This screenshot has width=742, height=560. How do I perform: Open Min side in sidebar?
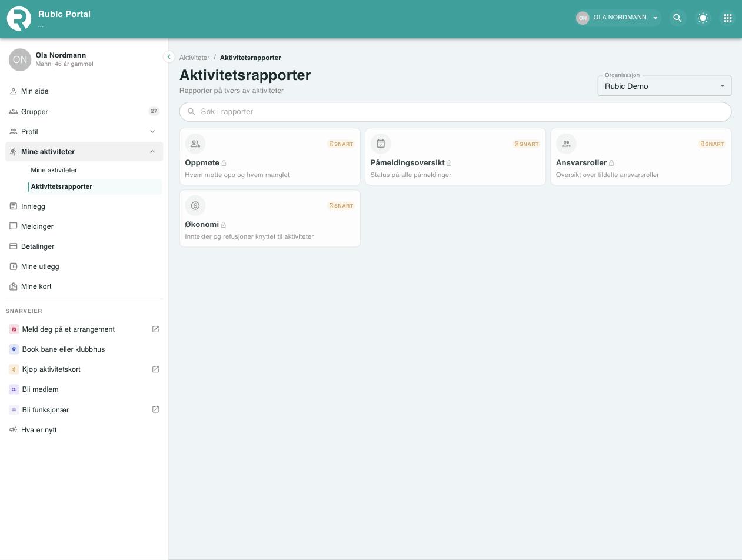pos(84,91)
